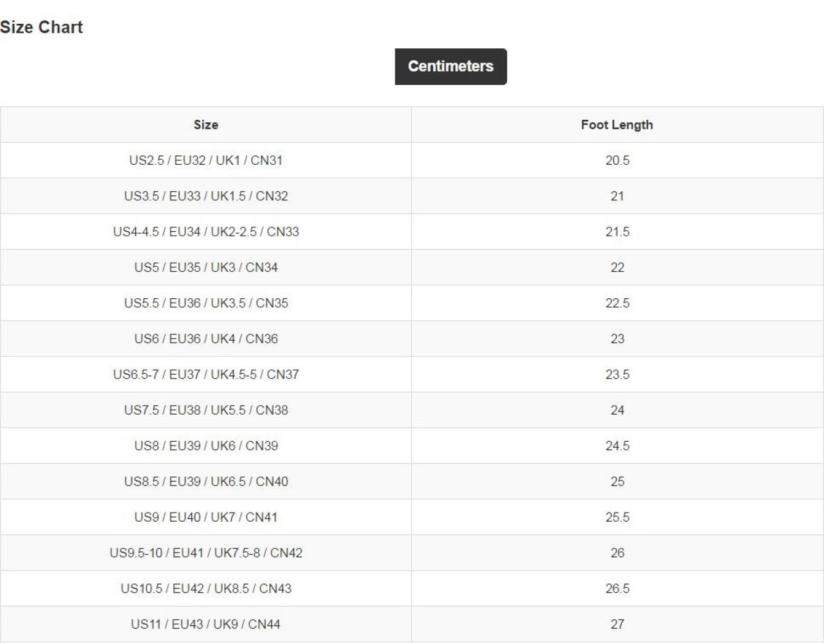
Task: Click the US10.5 / EU42 size cell
Action: click(x=206, y=589)
